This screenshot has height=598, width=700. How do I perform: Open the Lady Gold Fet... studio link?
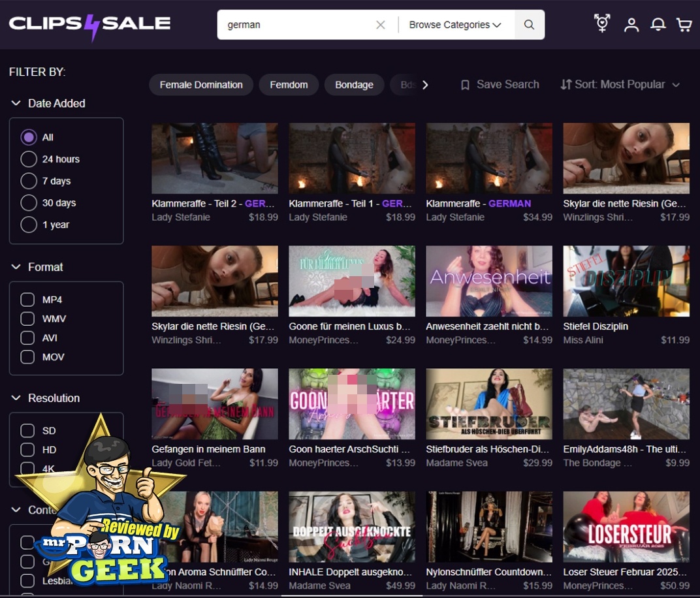pos(186,463)
